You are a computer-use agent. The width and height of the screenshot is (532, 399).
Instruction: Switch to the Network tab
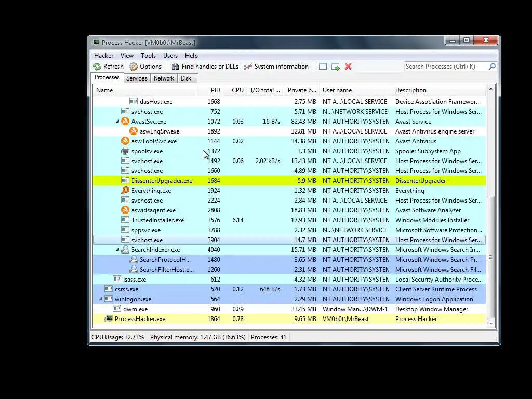(164, 78)
